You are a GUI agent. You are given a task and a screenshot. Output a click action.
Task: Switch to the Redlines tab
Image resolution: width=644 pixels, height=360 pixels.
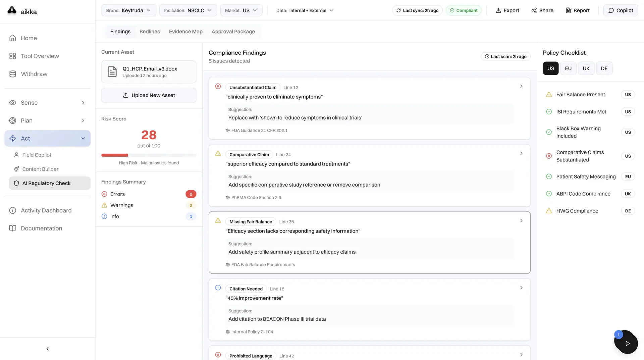[x=150, y=32]
